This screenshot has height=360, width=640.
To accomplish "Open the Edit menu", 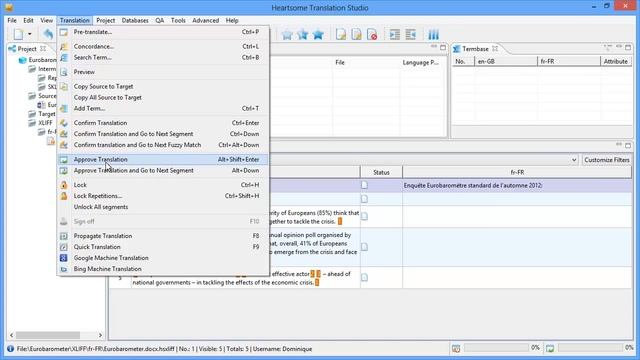I will (28, 20).
